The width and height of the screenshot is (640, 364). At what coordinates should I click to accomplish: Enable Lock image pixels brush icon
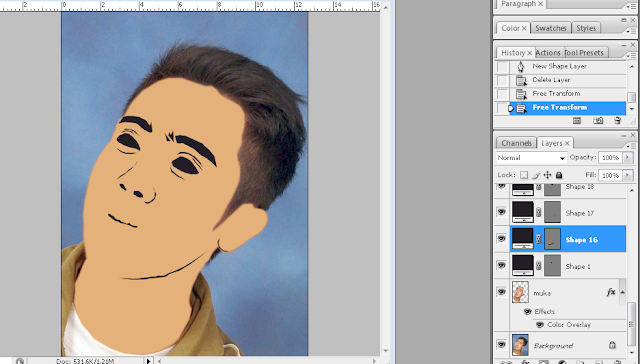click(536, 175)
